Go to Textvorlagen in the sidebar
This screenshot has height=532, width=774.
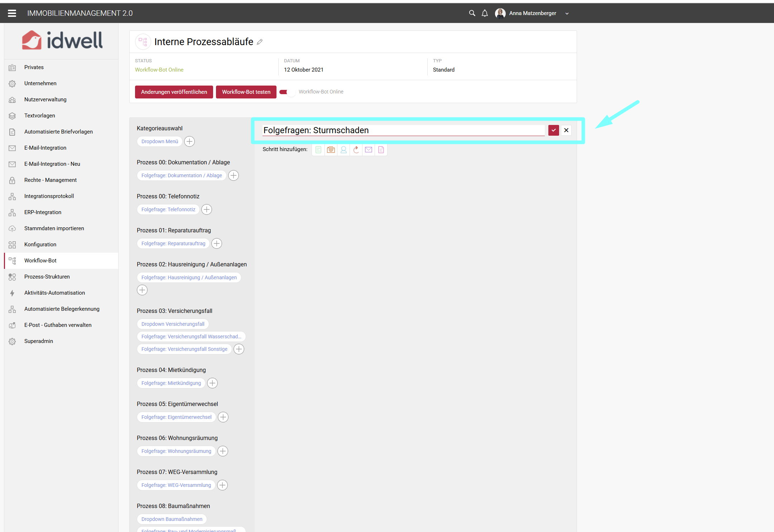(39, 116)
